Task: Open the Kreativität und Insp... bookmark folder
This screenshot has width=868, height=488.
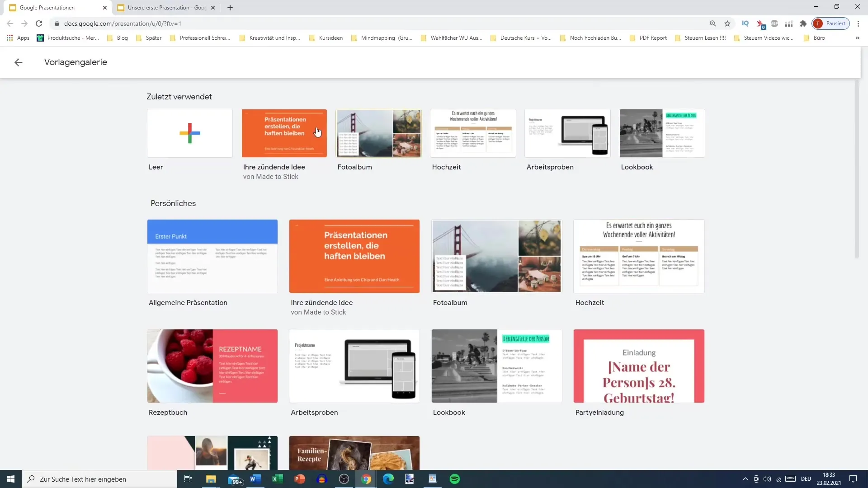Action: coord(270,38)
